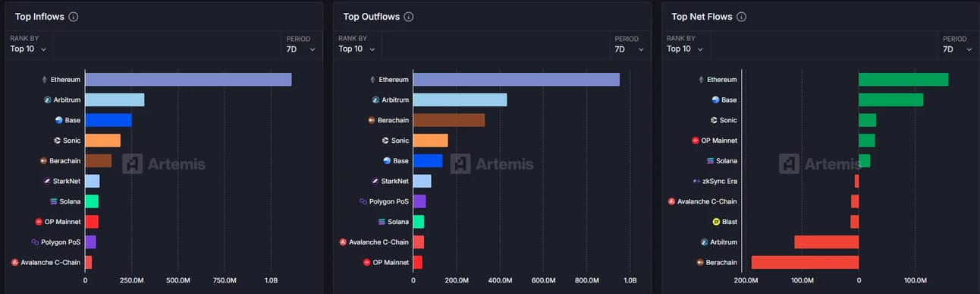980x294 pixels.
Task: Click the zkSync Era icon in Net Flows
Action: click(696, 181)
